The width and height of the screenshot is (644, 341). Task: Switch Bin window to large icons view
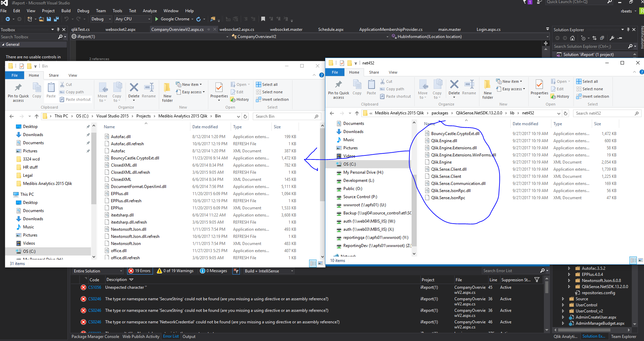(x=320, y=263)
